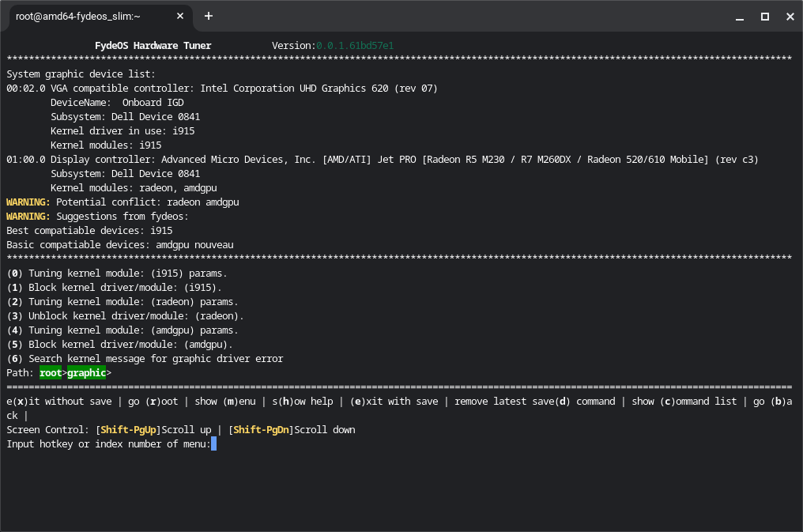Click 'WARNING: Suggestions from fydeos' line
Viewport: 803px width, 532px height.
(97, 217)
